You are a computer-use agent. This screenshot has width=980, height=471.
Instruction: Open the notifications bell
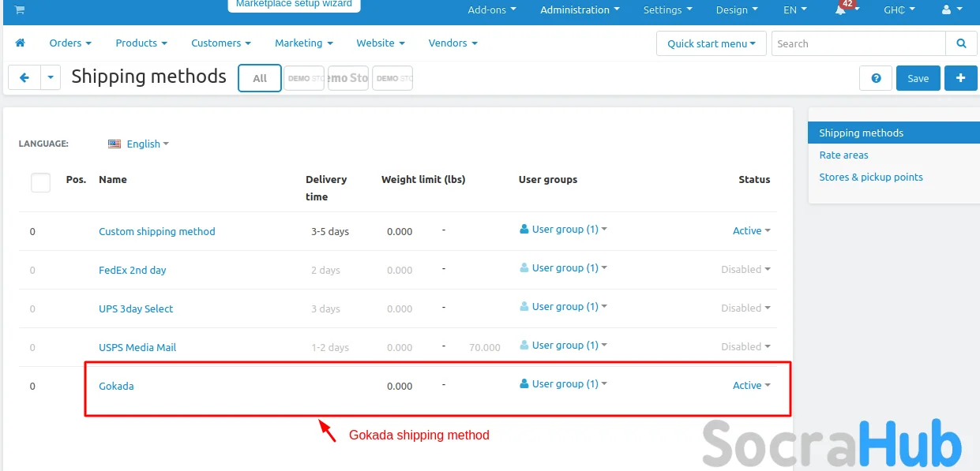840,10
